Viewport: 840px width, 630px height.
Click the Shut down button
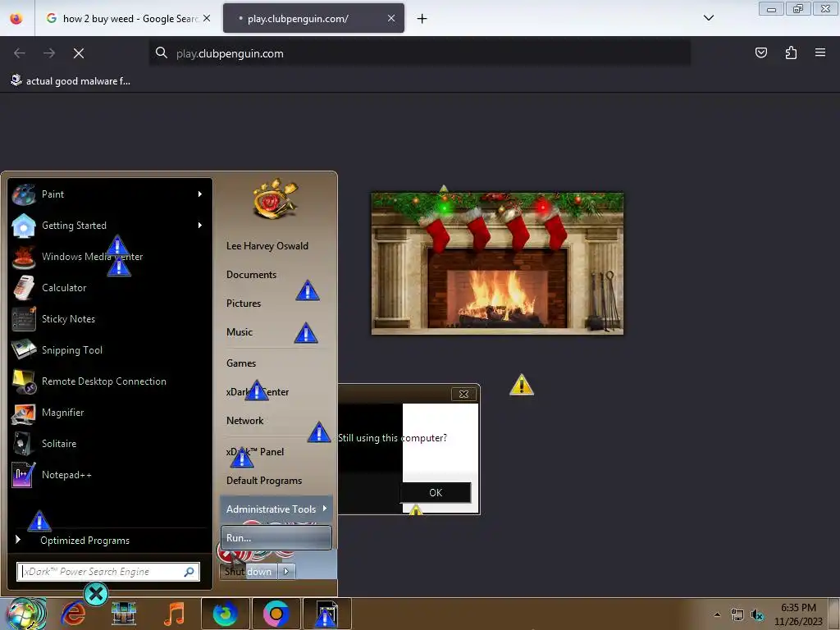click(249, 572)
